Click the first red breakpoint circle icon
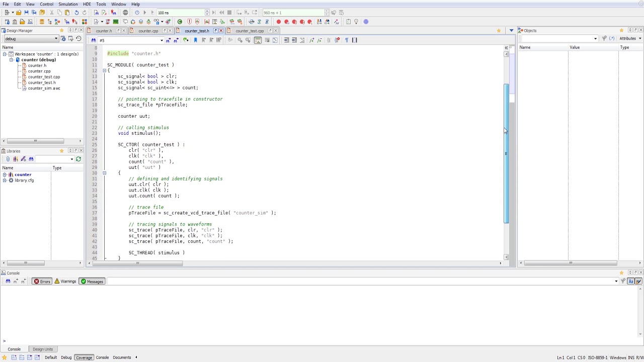Viewport: 644px width, 362px height. click(278, 22)
